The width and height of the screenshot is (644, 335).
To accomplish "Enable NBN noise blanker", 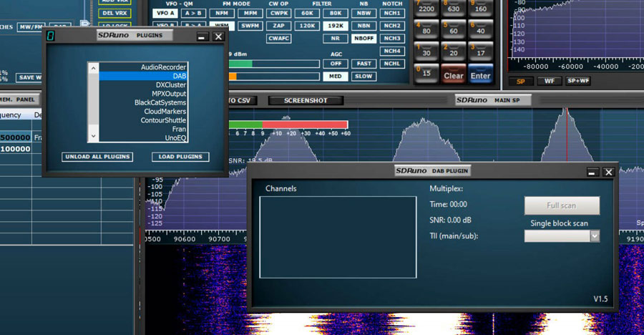I will click(x=364, y=26).
